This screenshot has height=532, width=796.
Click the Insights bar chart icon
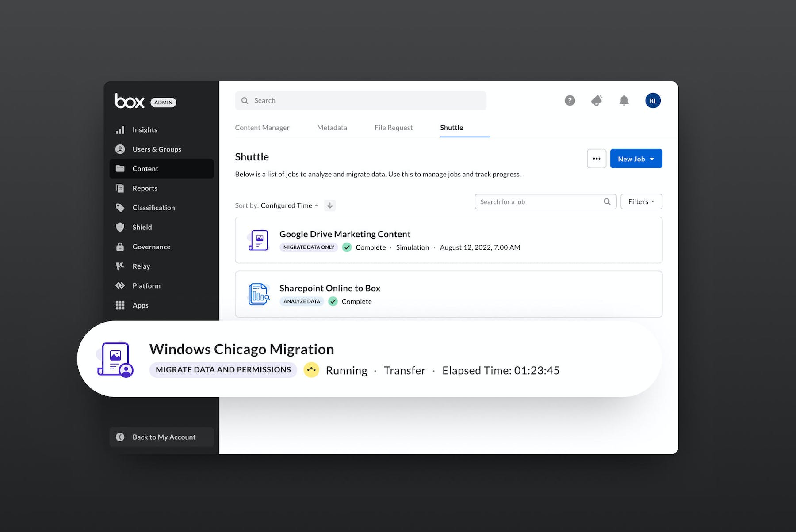point(120,130)
